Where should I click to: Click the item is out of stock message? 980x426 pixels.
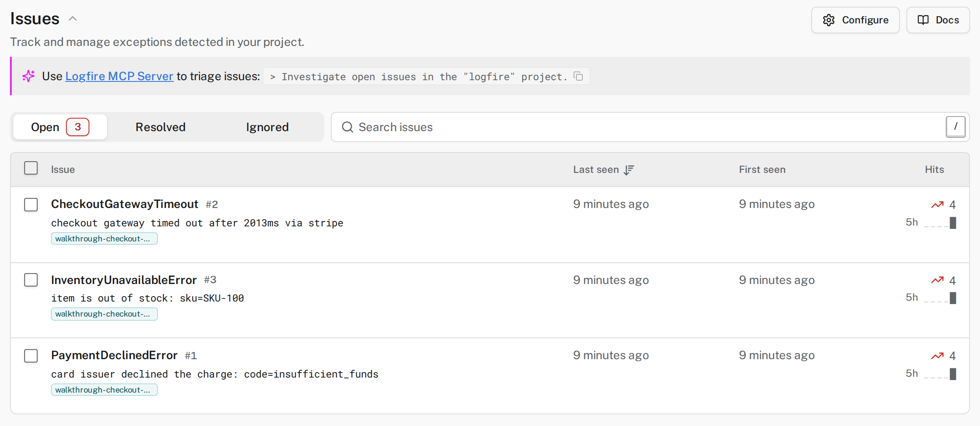click(x=147, y=298)
